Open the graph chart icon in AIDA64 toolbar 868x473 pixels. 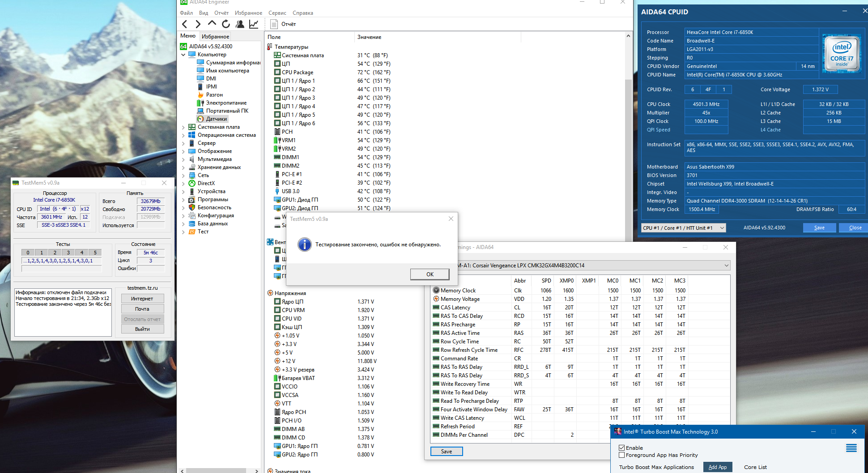point(254,24)
